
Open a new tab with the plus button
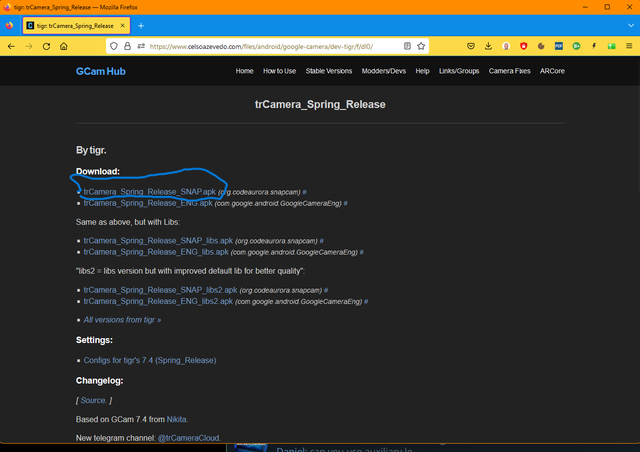(141, 26)
